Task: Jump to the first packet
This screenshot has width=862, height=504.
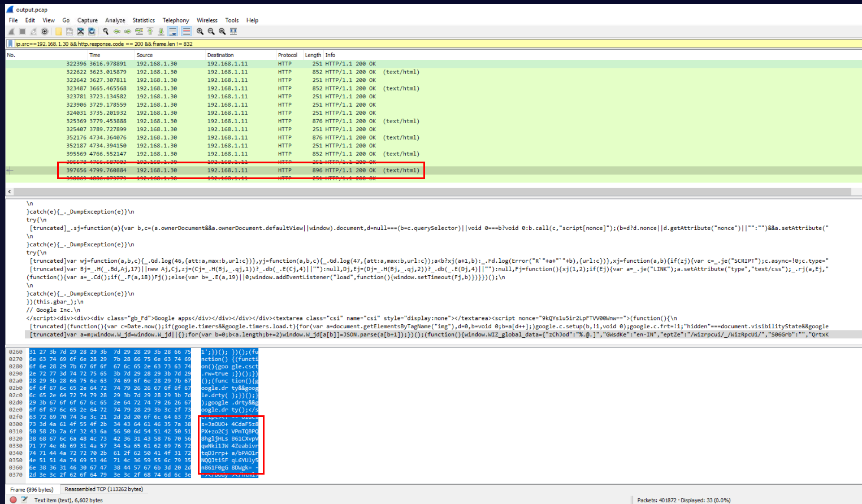Action: click(150, 32)
